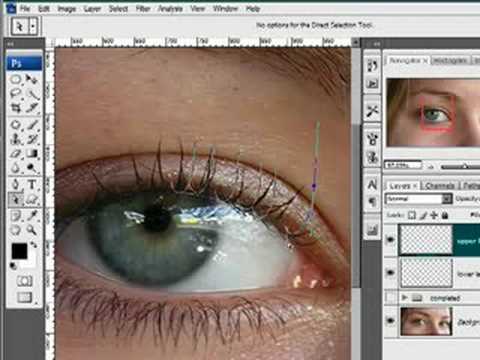Select the Crop tool
The height and width of the screenshot is (360, 480).
16,107
